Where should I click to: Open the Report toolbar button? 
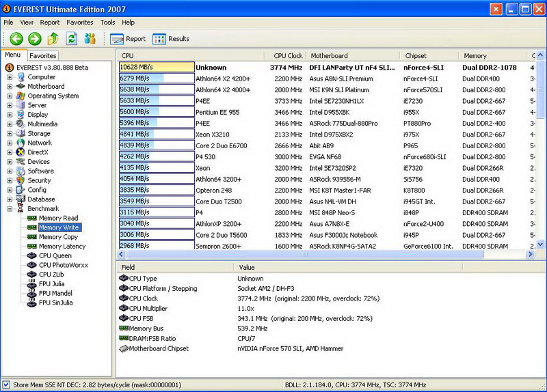point(128,39)
